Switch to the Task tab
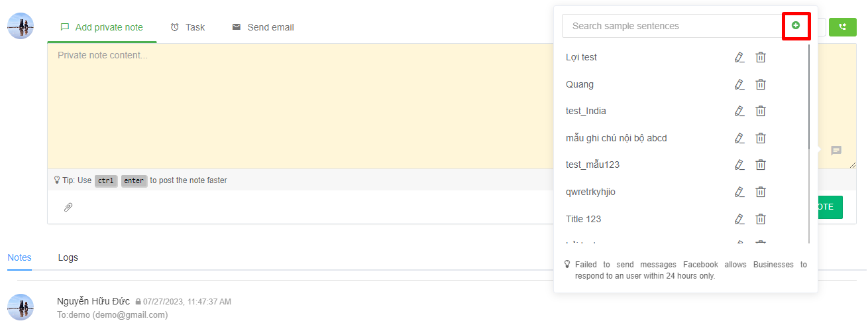 pos(188,27)
